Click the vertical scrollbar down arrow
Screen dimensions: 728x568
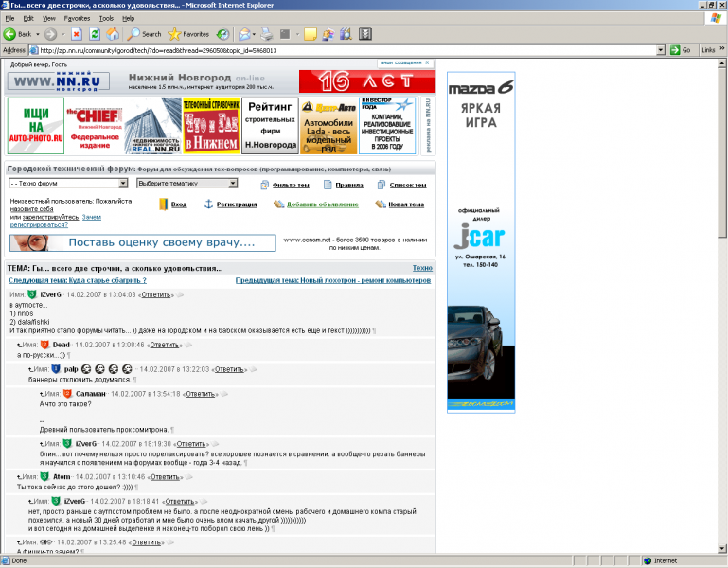pos(722,548)
